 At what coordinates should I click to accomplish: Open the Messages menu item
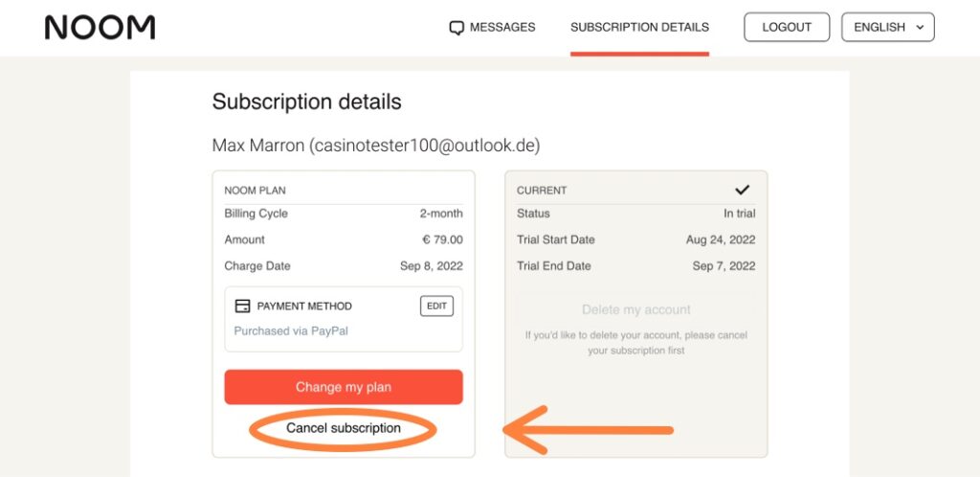tap(493, 28)
